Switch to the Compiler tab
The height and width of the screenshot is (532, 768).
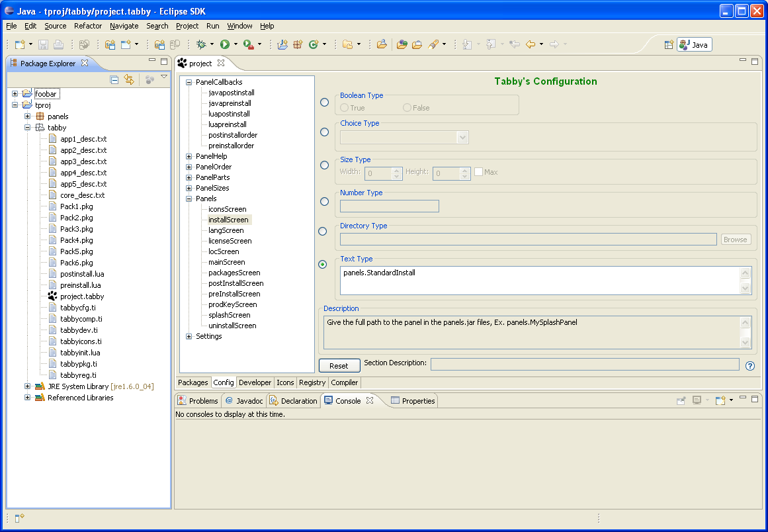(x=345, y=382)
